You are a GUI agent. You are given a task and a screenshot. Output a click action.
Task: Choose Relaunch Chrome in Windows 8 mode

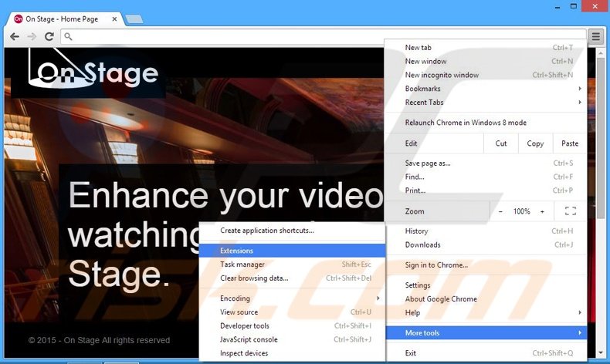pos(485,123)
